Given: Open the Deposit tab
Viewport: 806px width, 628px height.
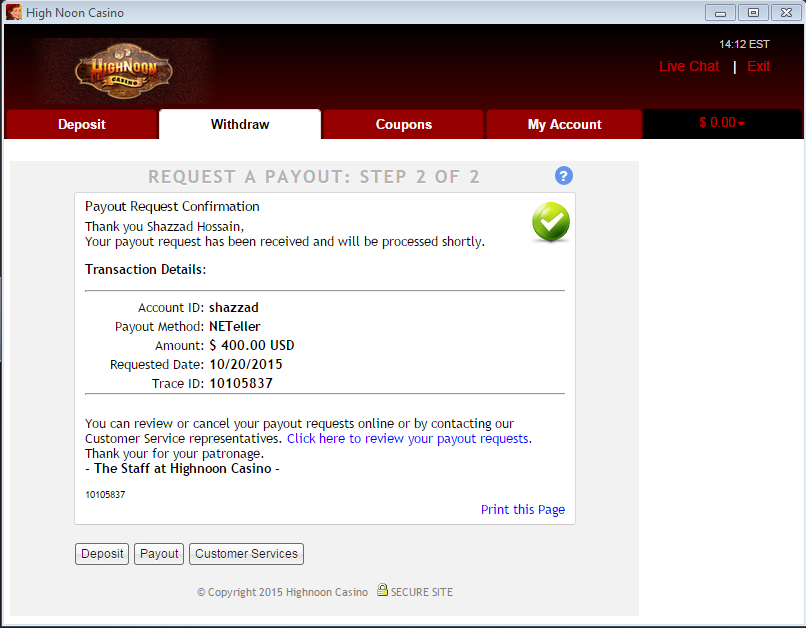Looking at the screenshot, I should pyautogui.click(x=81, y=124).
